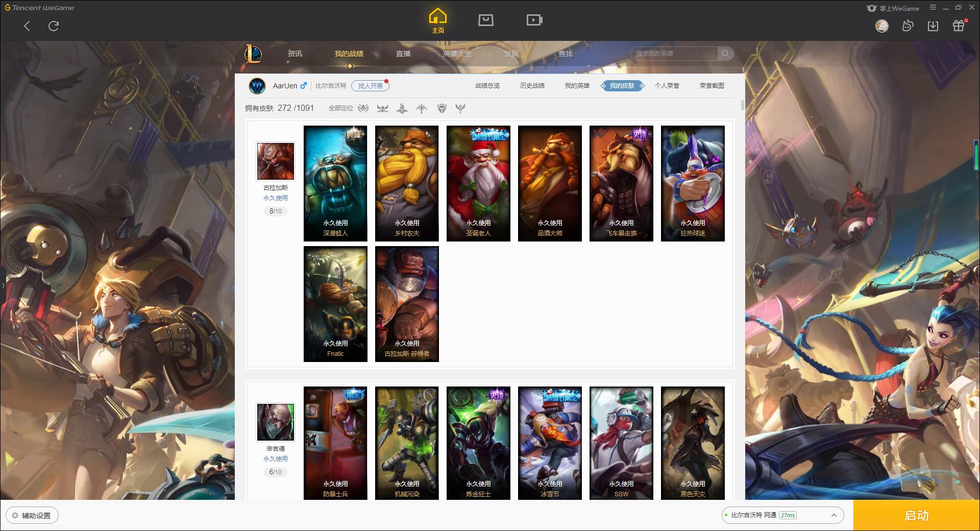
Task: Filter by first role icon after 全部定位
Action: (363, 108)
